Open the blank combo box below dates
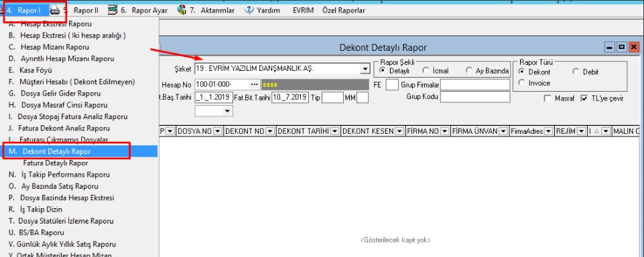644x257 pixels. click(227, 110)
